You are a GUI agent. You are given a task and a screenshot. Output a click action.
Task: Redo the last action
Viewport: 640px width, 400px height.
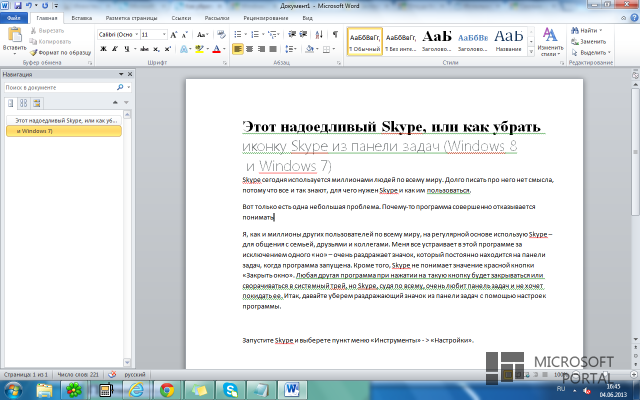45,6
